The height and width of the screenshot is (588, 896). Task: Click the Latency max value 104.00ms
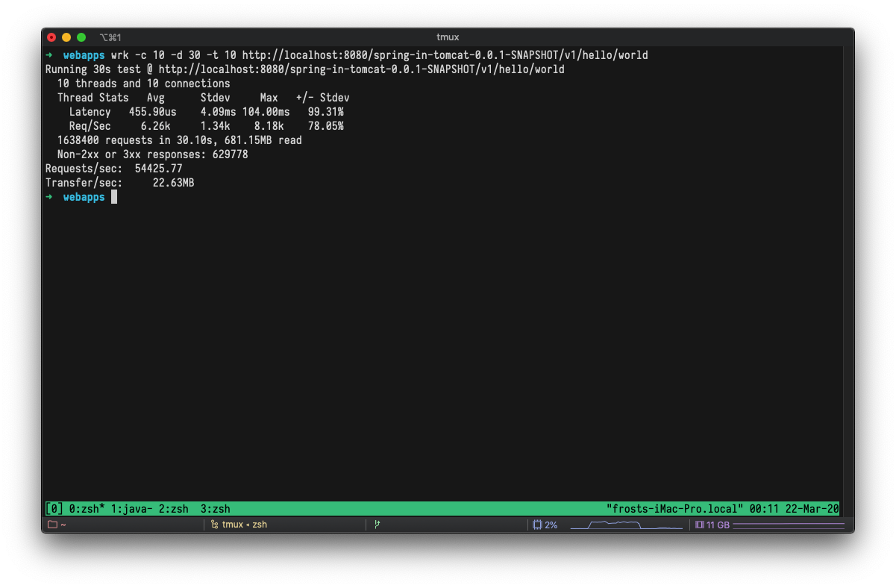point(266,112)
